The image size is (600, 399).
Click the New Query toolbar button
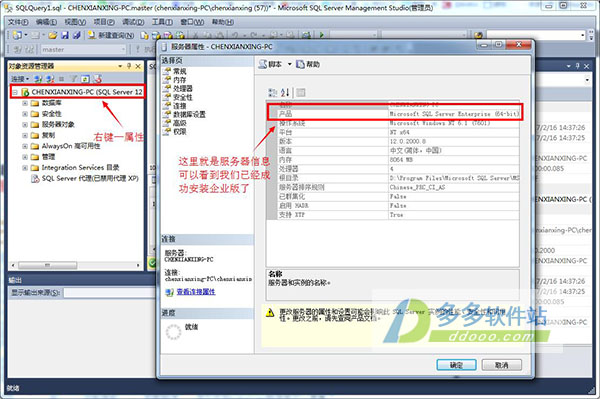(x=111, y=35)
